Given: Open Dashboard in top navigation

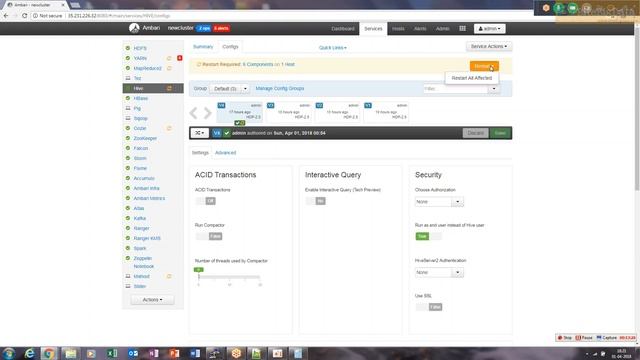Looking at the screenshot, I should pos(343,29).
